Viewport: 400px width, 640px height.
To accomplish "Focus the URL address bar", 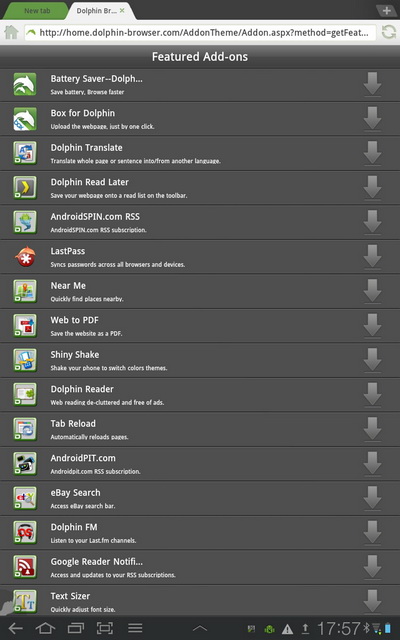I will pyautogui.click(x=200, y=33).
